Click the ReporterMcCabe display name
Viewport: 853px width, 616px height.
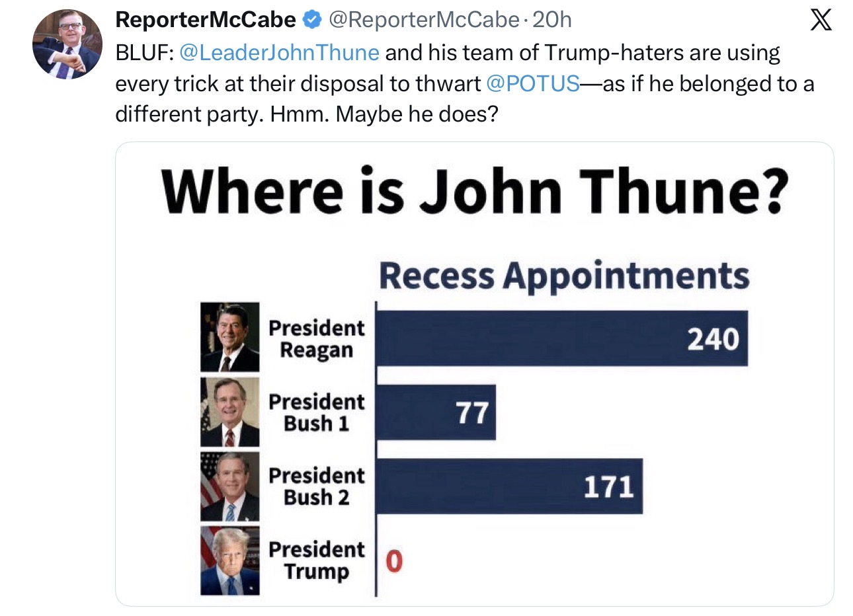point(206,20)
